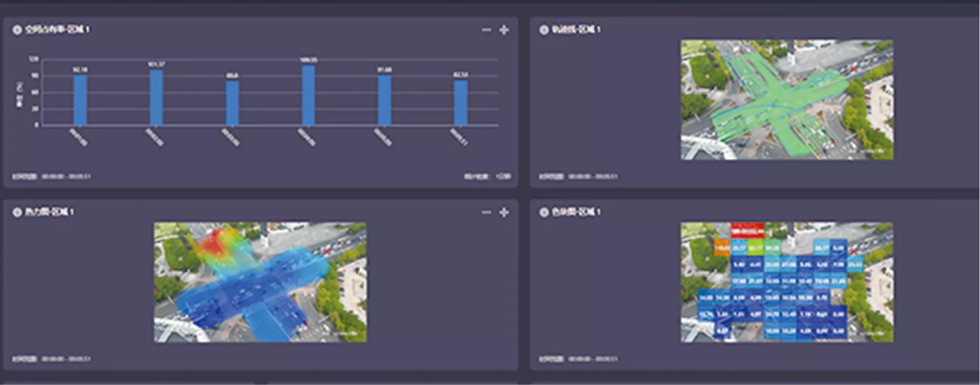Open the heat map intersection image

[x=260, y=282]
